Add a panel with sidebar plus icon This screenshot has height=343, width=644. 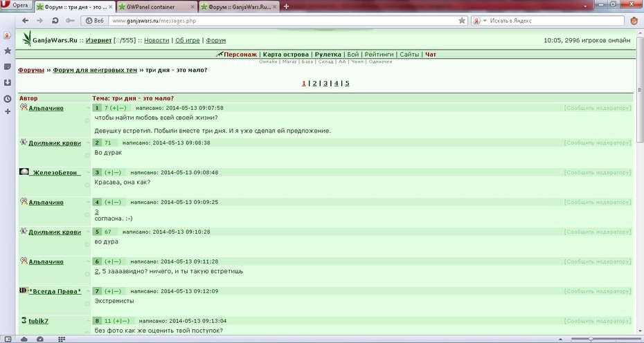click(8, 111)
